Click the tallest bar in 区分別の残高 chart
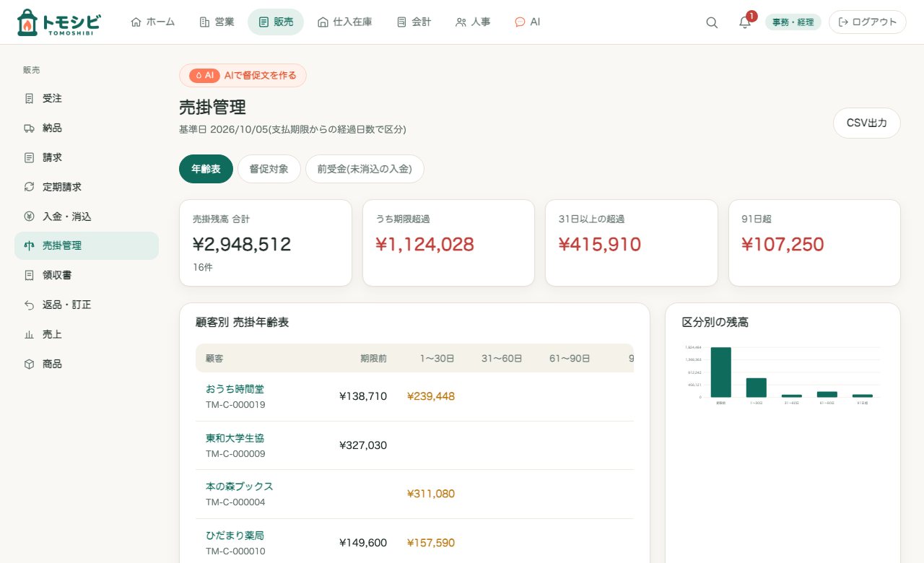The image size is (924, 563). 720,372
